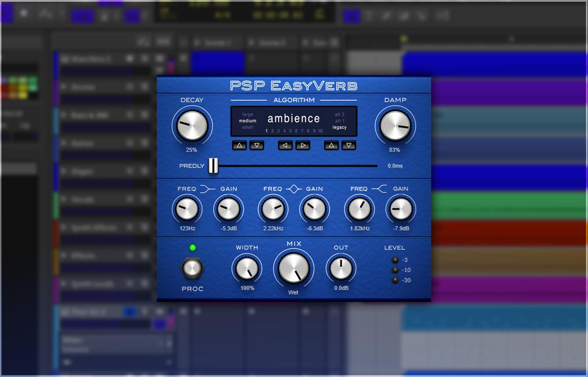
Task: Click the mid band GAIN knob -6.3dB
Action: (314, 209)
